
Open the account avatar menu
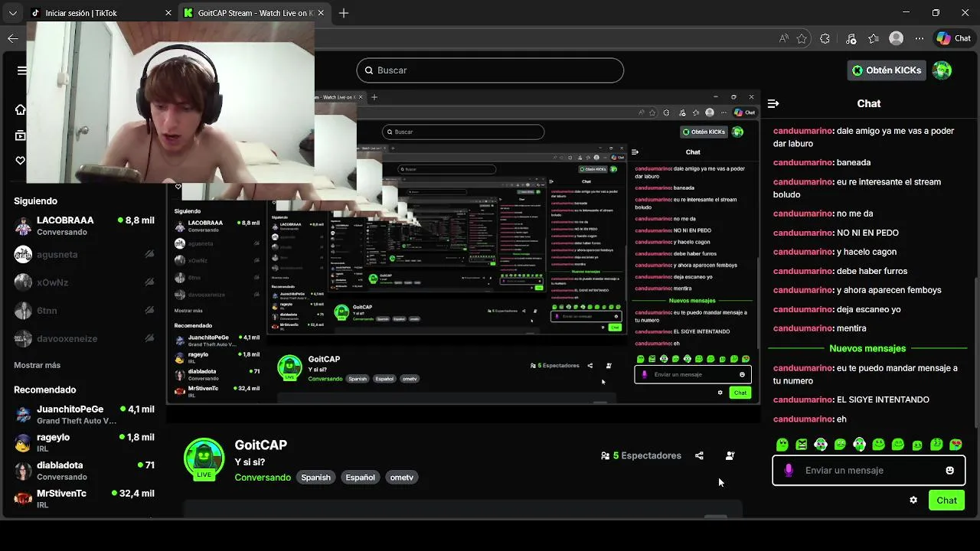pos(942,70)
